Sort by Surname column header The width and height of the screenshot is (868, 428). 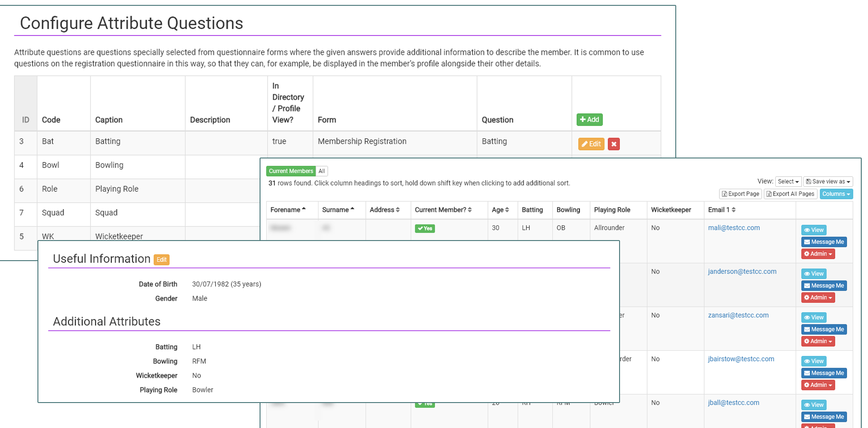coord(338,210)
